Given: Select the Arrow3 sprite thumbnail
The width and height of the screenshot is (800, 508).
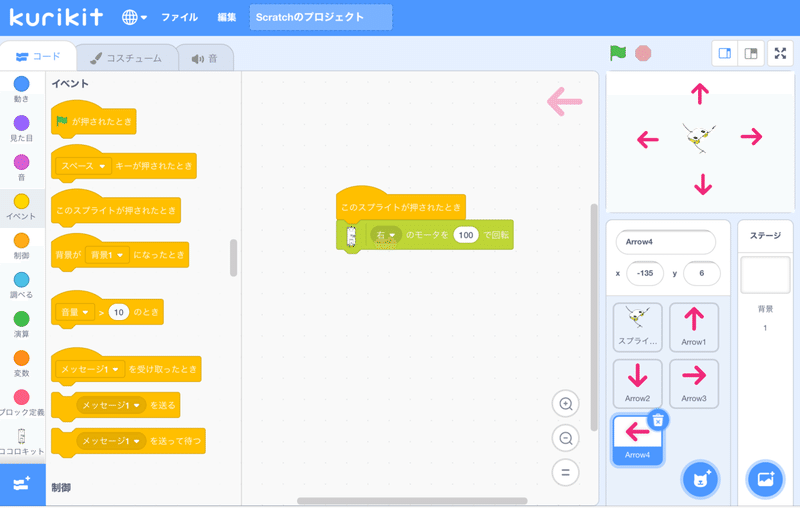Looking at the screenshot, I should pyautogui.click(x=694, y=384).
